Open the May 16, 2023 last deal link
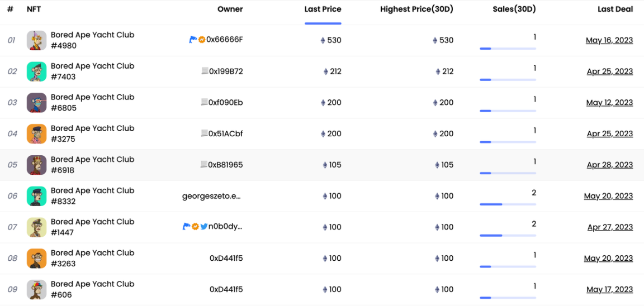 [609, 40]
